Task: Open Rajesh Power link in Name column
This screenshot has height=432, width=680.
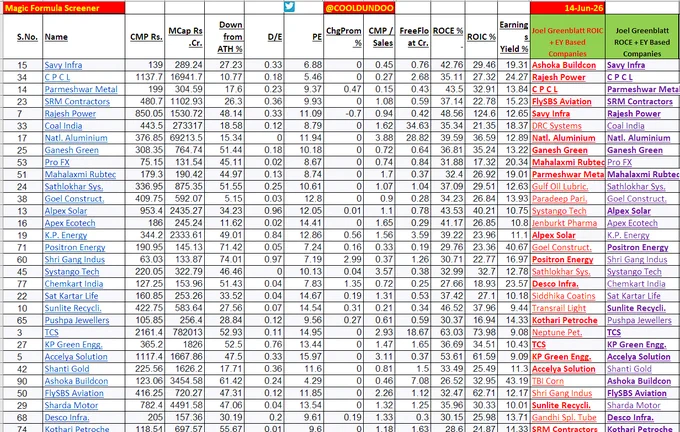Action: pyautogui.click(x=70, y=114)
